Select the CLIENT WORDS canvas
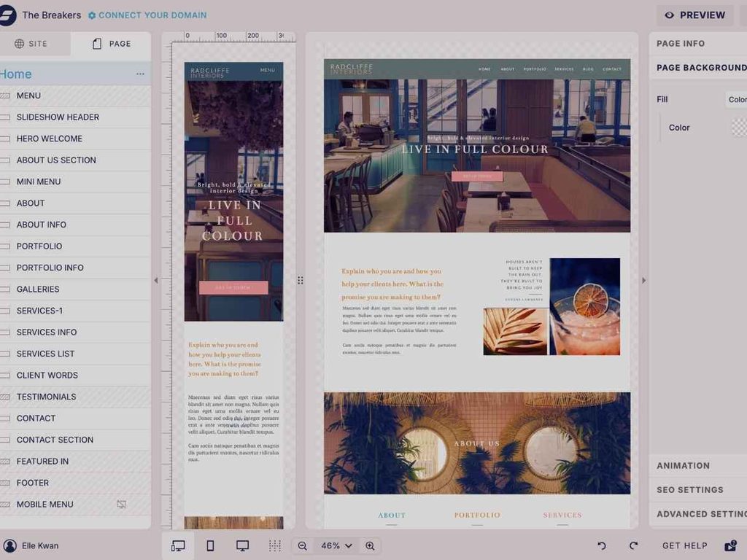This screenshot has height=560, width=747. coord(75,376)
